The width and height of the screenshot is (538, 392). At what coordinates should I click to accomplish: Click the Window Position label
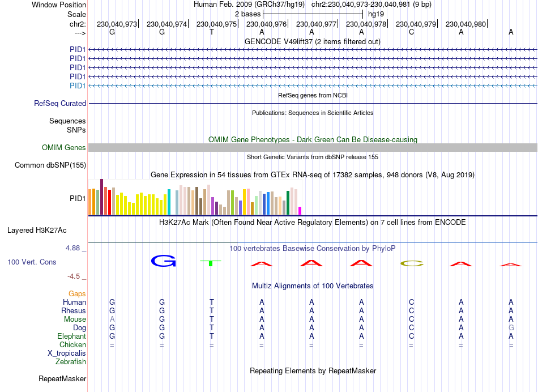coord(59,5)
